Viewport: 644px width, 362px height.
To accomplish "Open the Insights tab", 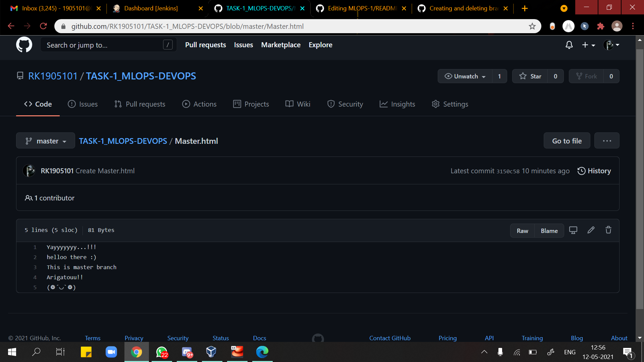I will (397, 104).
